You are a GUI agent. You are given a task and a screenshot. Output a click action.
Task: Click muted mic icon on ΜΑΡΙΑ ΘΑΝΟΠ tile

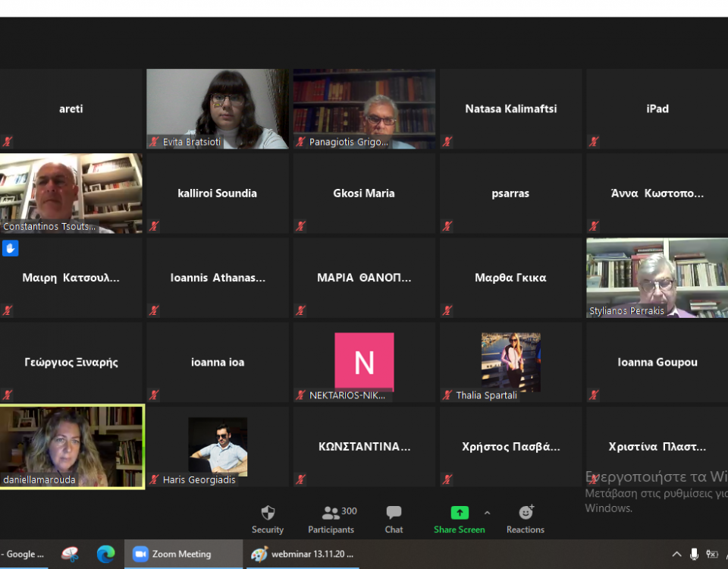click(300, 310)
